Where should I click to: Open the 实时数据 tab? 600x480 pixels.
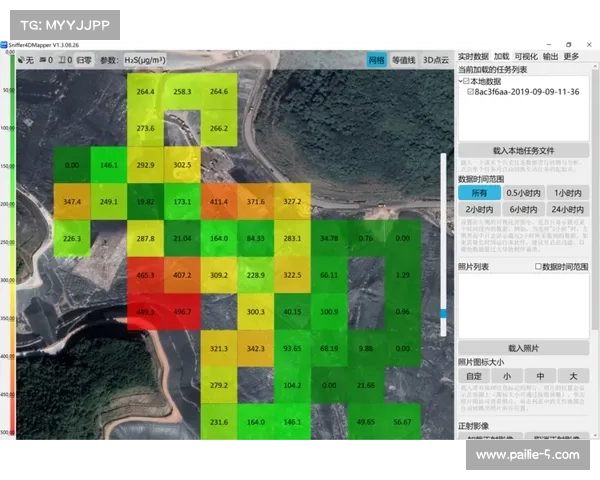tap(473, 57)
